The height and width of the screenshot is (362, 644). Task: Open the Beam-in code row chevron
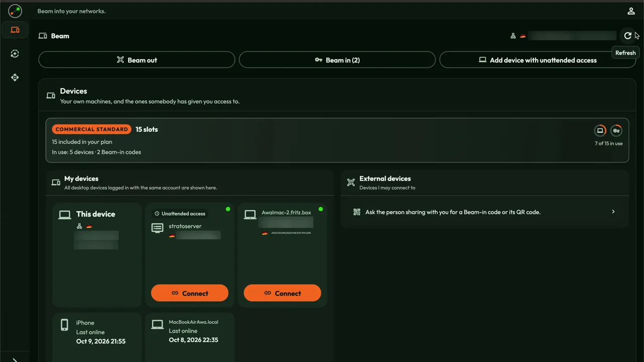(613, 212)
